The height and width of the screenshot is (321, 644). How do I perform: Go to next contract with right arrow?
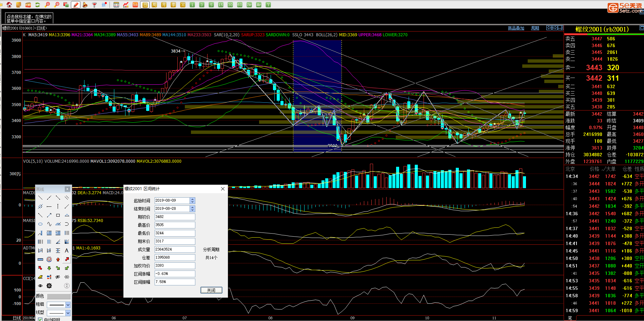pyautogui.click(x=555, y=28)
